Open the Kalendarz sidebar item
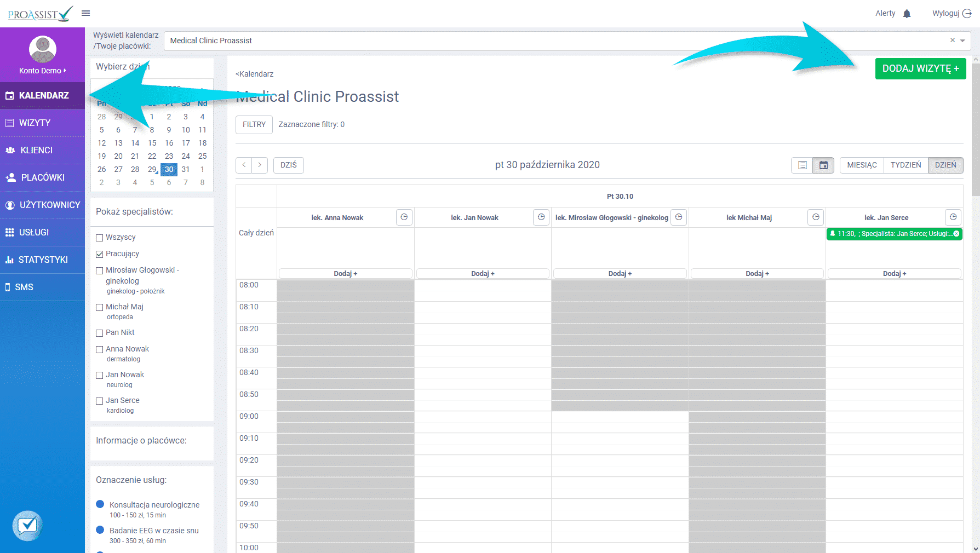The width and height of the screenshot is (980, 553). pos(43,95)
